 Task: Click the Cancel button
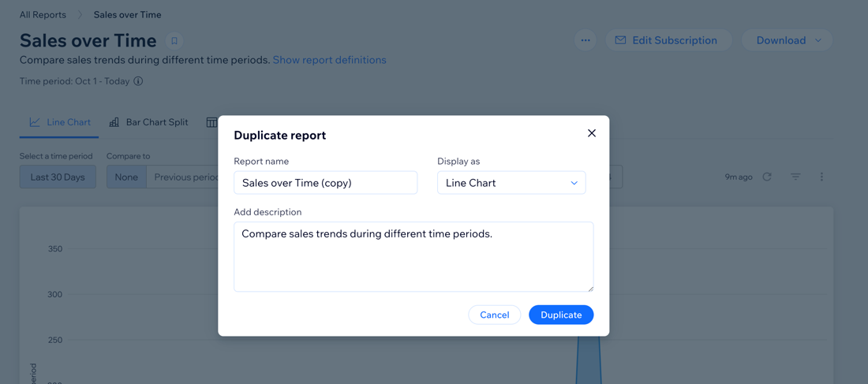(x=494, y=315)
